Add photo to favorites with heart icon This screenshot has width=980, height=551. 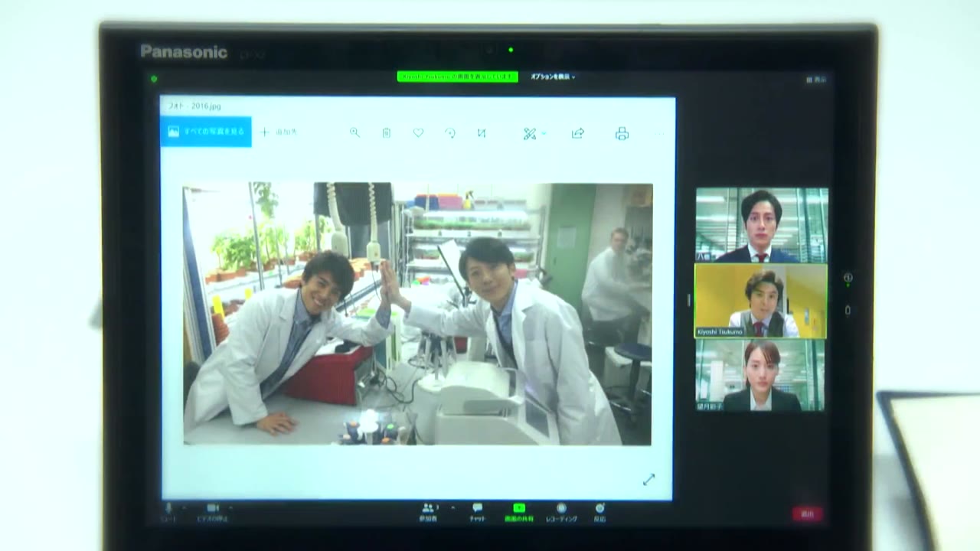(418, 132)
